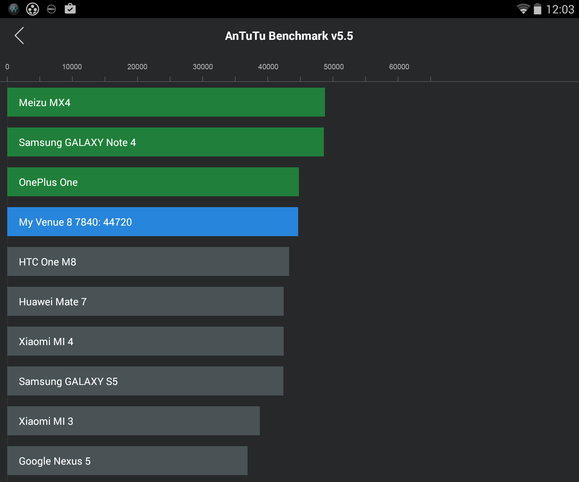Open the clipboard checkmark notification icon

pos(70,8)
